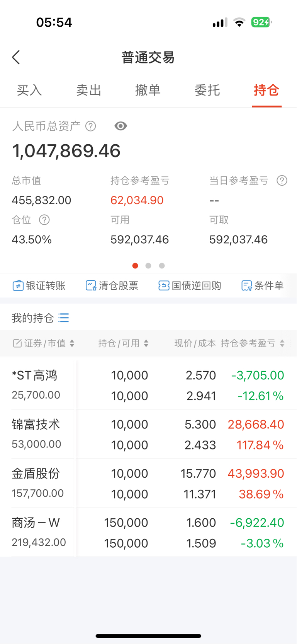The image size is (297, 644).
Task: Tap the battery indicator in status bar
Action: (x=261, y=22)
